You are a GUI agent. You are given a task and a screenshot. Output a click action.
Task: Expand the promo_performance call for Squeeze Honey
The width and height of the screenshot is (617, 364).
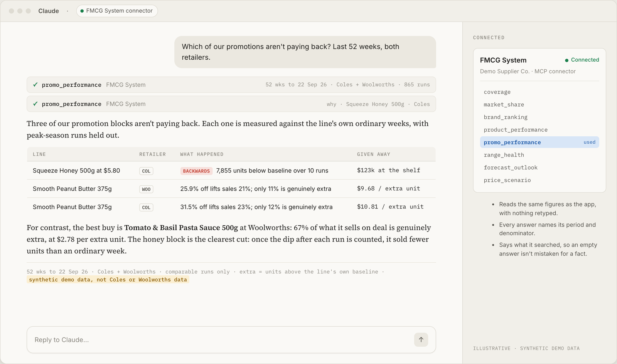pos(231,104)
